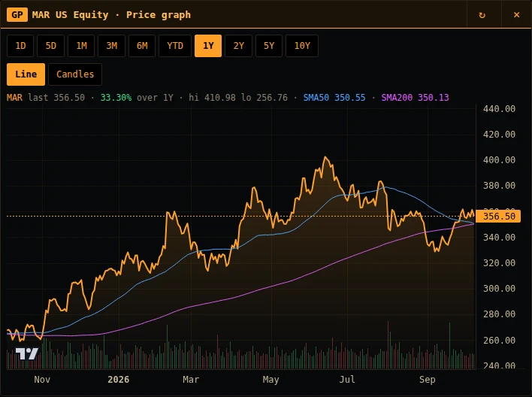Show the 10Y price range
Viewport: 532px width, 397px height.
pyautogui.click(x=302, y=46)
